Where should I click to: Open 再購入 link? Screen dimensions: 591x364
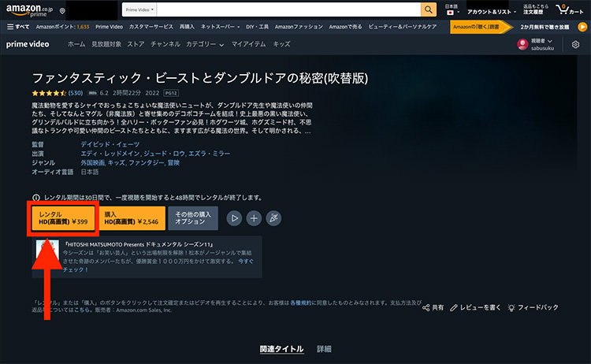tap(187, 27)
